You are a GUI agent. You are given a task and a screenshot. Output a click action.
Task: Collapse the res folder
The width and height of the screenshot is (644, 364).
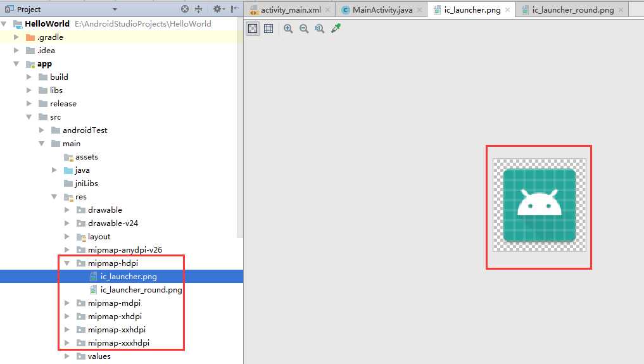(54, 197)
